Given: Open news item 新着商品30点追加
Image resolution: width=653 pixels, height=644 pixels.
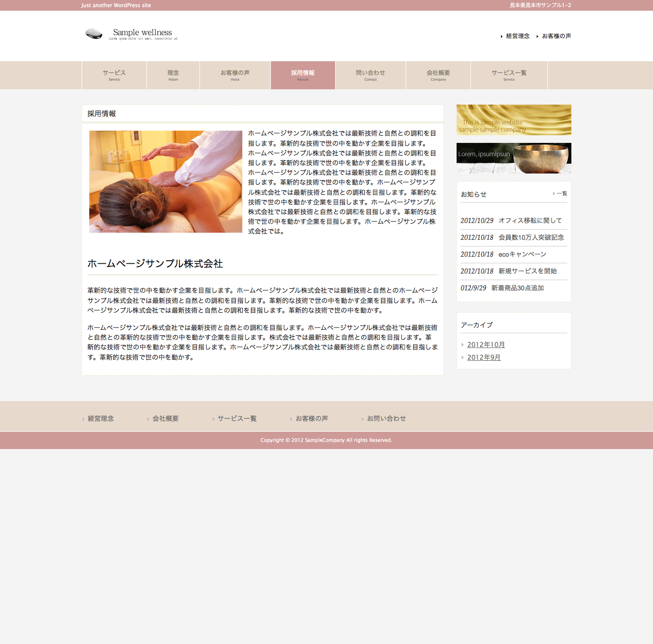Looking at the screenshot, I should [x=517, y=288].
